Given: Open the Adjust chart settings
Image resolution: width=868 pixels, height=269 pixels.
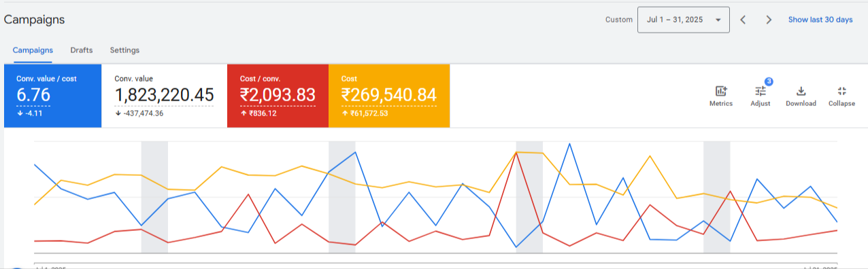Looking at the screenshot, I should [x=761, y=96].
